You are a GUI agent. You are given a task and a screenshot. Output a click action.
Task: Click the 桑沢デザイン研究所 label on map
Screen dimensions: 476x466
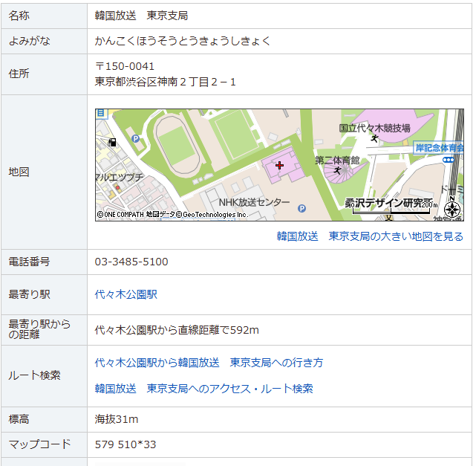(388, 202)
